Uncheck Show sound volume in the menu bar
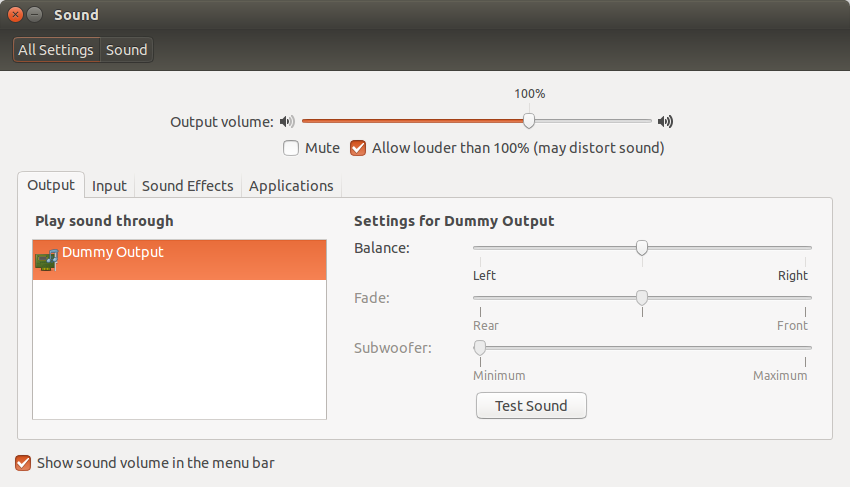The width and height of the screenshot is (850, 487). tap(23, 463)
